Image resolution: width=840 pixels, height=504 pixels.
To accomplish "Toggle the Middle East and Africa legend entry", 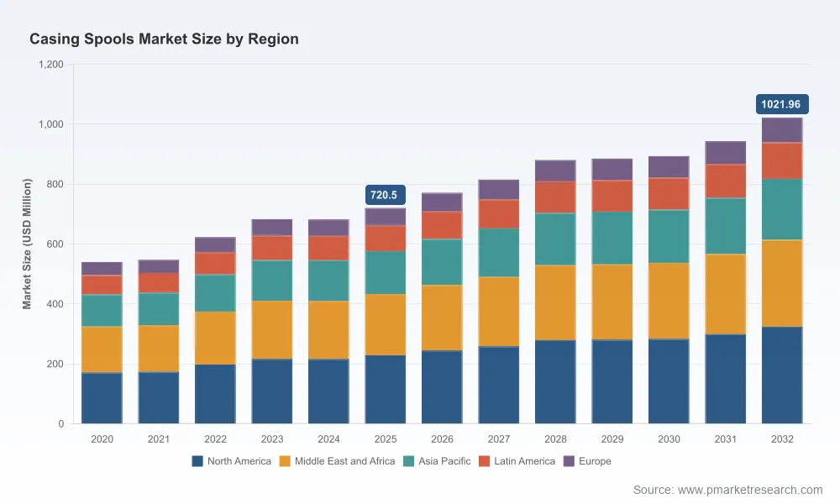I will tap(337, 461).
